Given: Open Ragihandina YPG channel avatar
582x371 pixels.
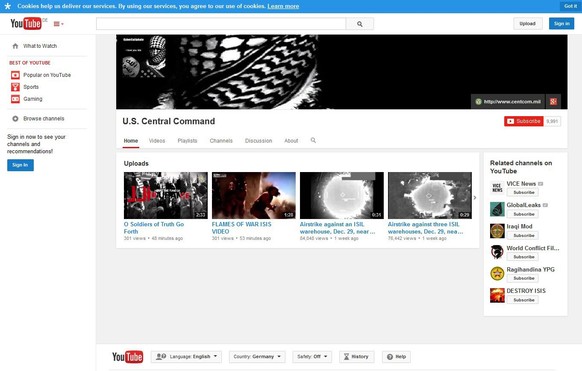Looking at the screenshot, I should pyautogui.click(x=497, y=274).
